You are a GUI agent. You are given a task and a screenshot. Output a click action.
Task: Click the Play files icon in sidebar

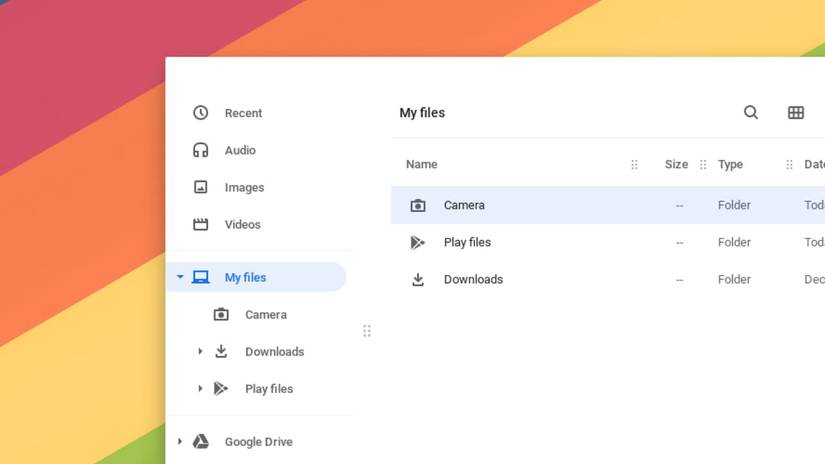tap(221, 389)
